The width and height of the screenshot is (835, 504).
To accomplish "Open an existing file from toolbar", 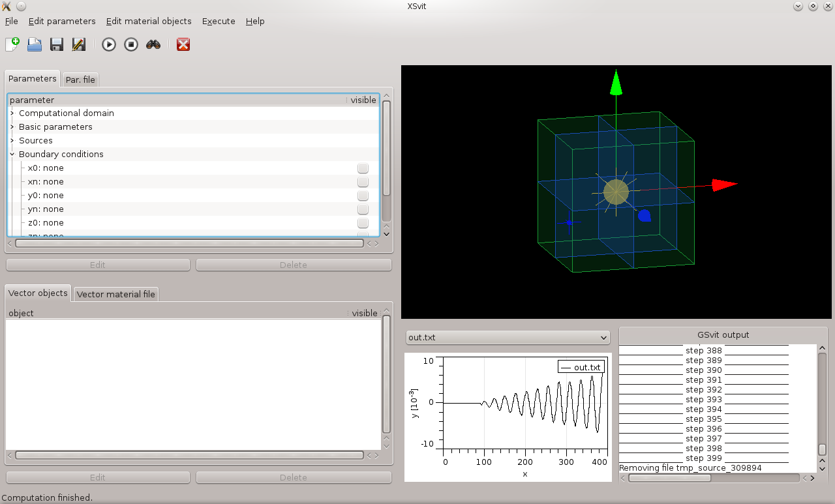I will pyautogui.click(x=35, y=44).
